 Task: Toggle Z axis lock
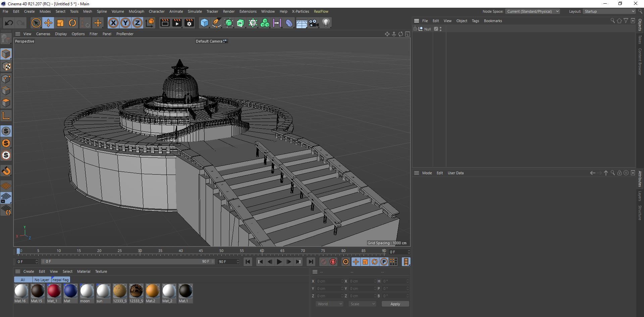pyautogui.click(x=138, y=23)
